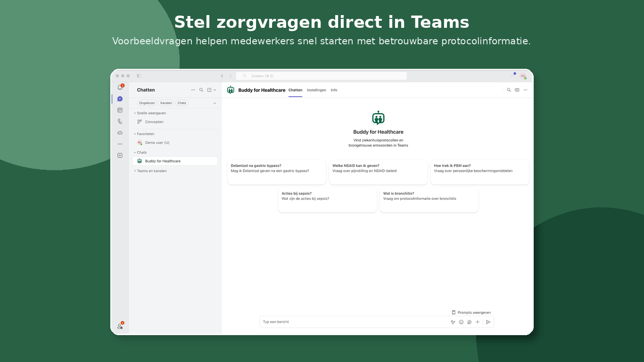This screenshot has height=362, width=644.
Task: Search in this chat with the magnifier
Action: [x=509, y=90]
